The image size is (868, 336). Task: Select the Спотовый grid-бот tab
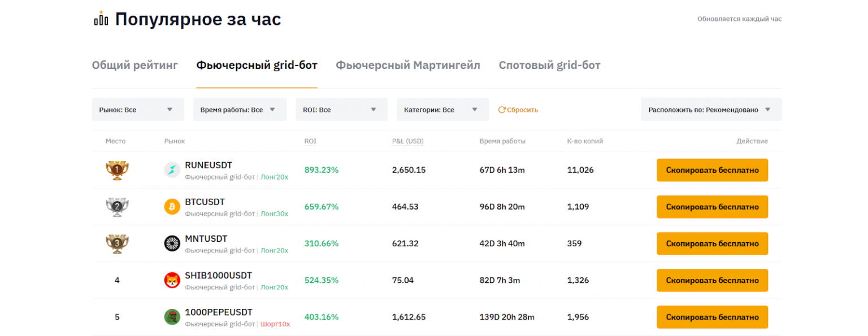coord(549,66)
